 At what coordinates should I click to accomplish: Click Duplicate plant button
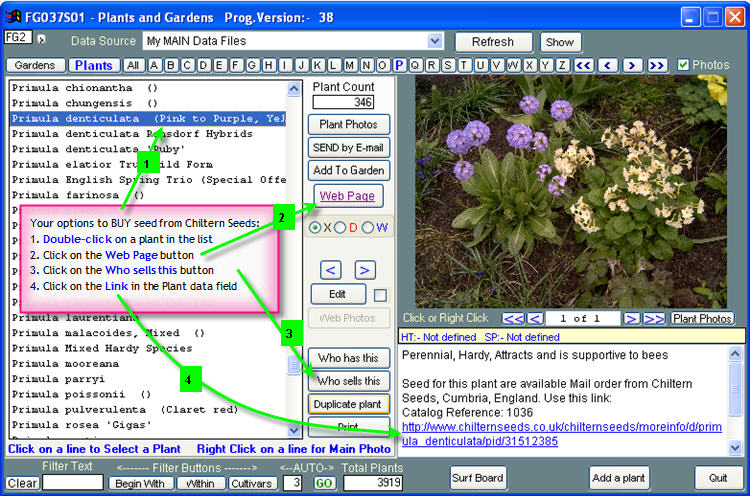[x=349, y=404]
